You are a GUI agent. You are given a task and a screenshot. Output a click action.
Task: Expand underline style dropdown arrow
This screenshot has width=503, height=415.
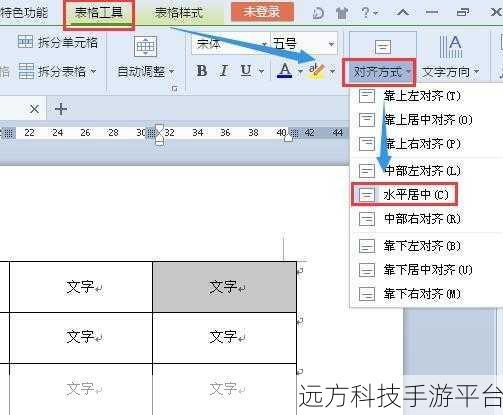click(262, 71)
